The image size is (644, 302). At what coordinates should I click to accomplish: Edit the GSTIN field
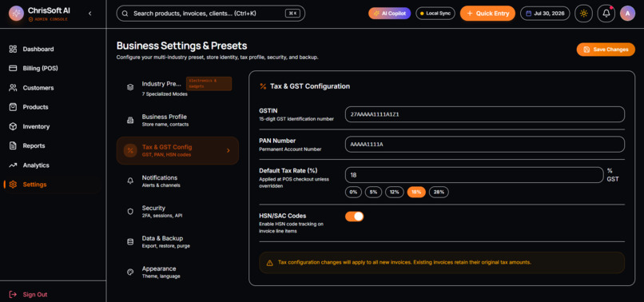[485, 114]
